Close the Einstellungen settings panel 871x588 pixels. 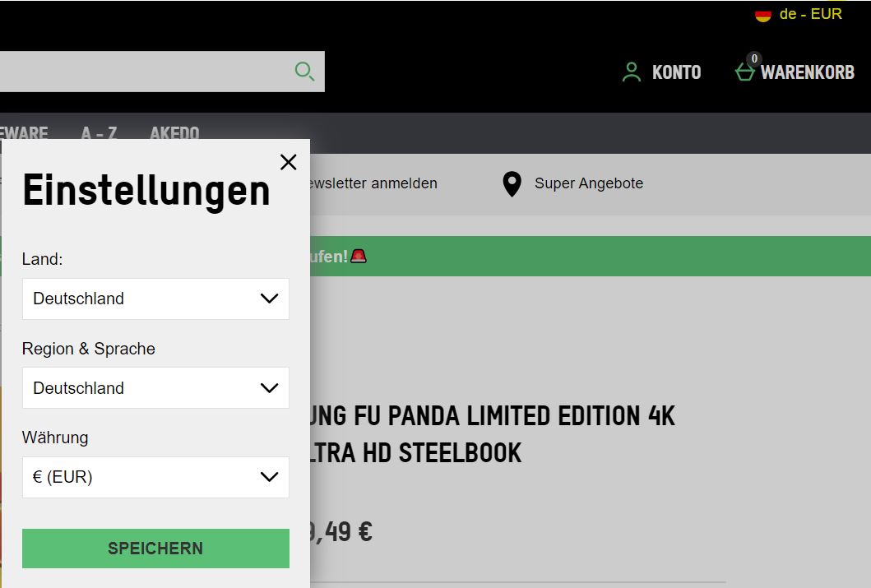[x=288, y=162]
